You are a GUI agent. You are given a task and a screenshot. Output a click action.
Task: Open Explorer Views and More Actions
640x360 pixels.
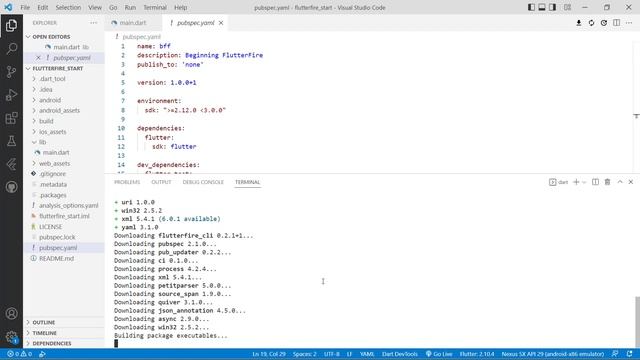[x=94, y=23]
